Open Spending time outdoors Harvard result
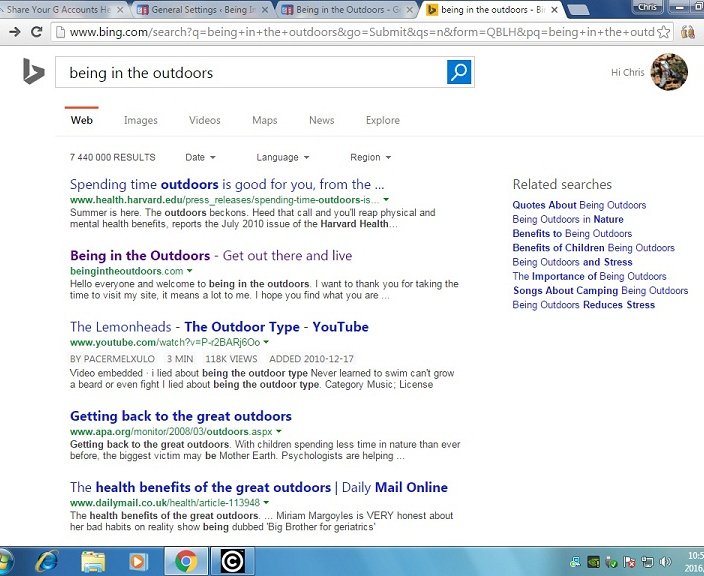Screen dimensions: 704x576 tap(227, 184)
